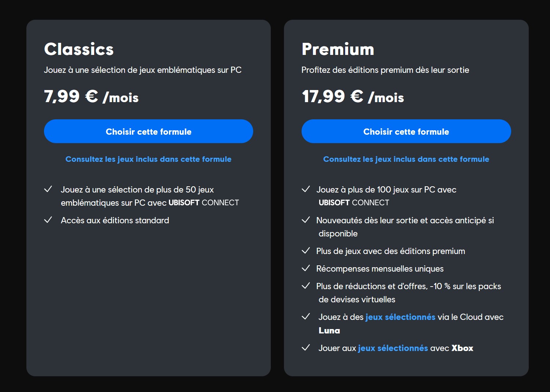This screenshot has width=550, height=392.
Task: Click checkmark next to the Luna Cloud feature
Action: (306, 317)
